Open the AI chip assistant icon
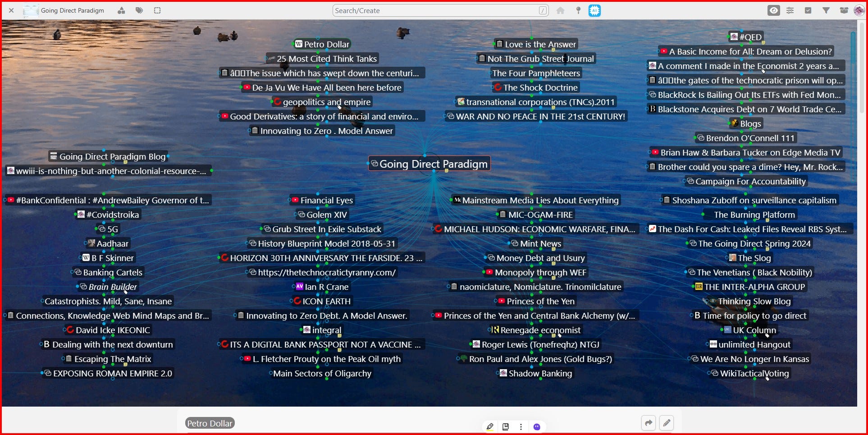The image size is (868, 435). [x=594, y=10]
